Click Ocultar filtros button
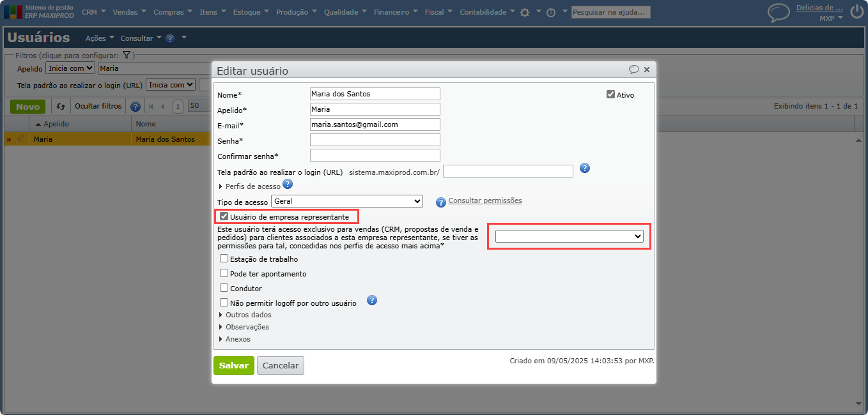The height and width of the screenshot is (415, 868). point(98,107)
